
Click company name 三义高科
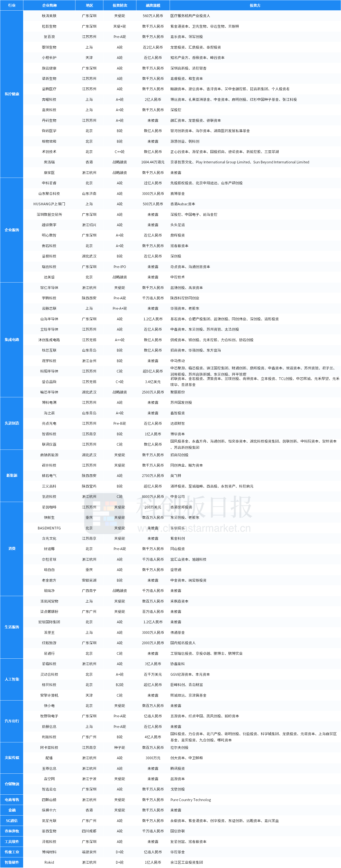point(49,486)
